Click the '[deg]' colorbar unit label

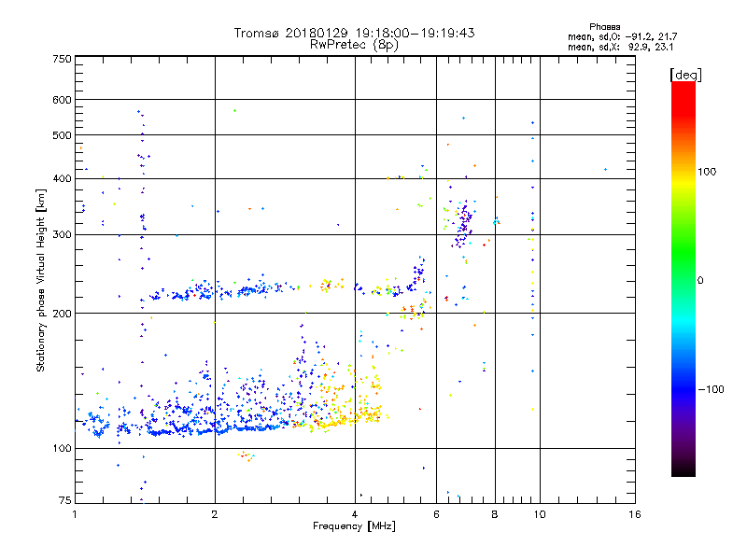click(x=685, y=75)
